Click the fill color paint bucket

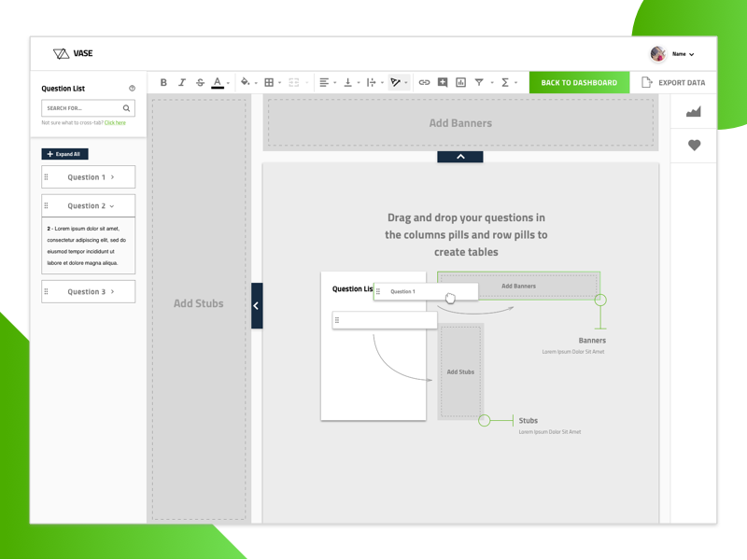click(245, 82)
